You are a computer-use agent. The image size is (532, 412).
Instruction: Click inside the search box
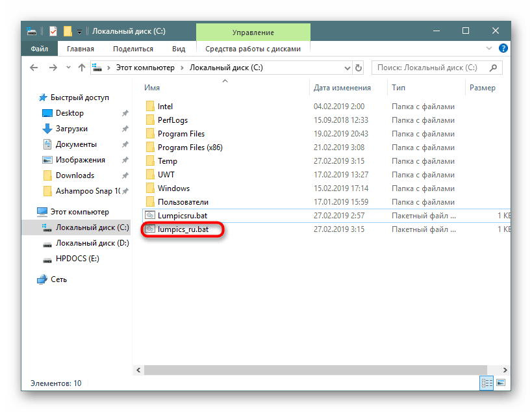point(435,67)
